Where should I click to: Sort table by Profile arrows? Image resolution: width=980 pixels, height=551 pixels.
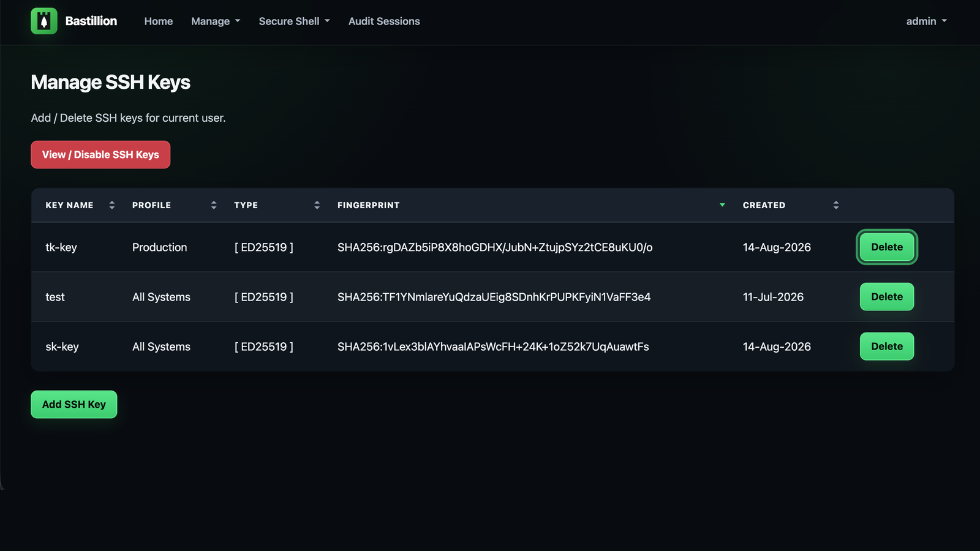214,205
